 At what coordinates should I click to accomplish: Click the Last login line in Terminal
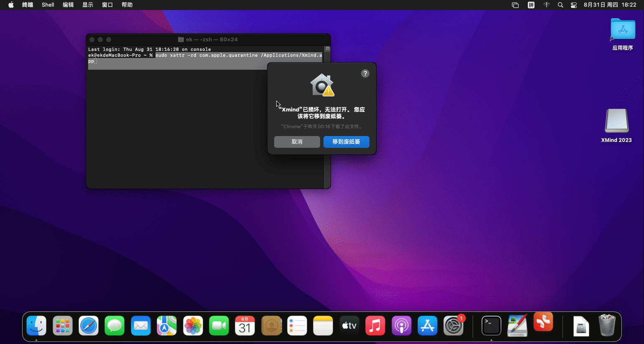[150, 49]
